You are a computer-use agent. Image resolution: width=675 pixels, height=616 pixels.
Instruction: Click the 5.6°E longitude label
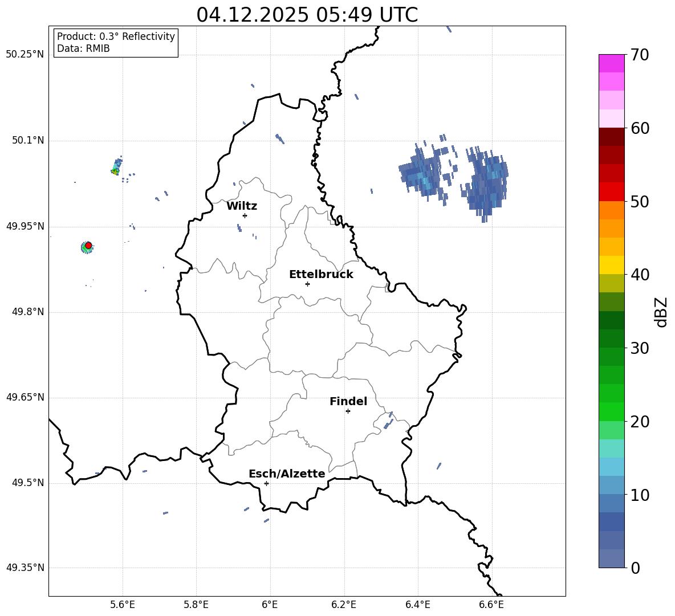tap(123, 605)
